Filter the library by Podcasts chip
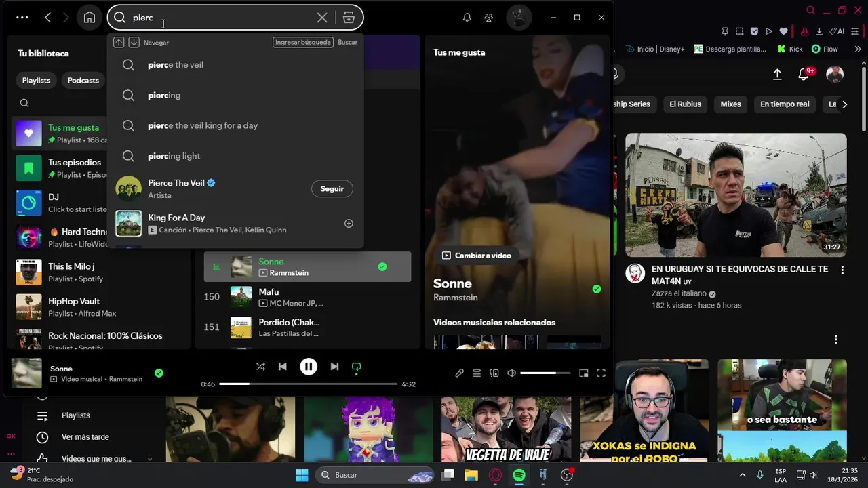This screenshot has height=488, width=868. click(x=83, y=80)
